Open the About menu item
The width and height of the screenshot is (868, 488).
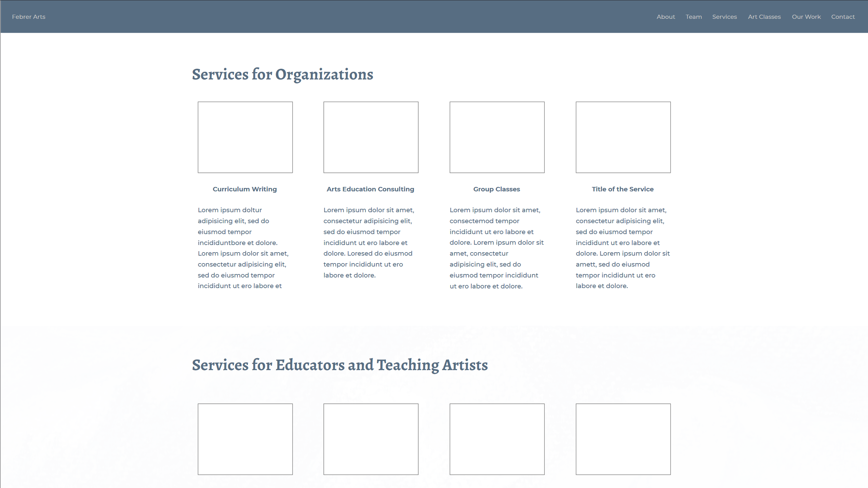point(666,17)
